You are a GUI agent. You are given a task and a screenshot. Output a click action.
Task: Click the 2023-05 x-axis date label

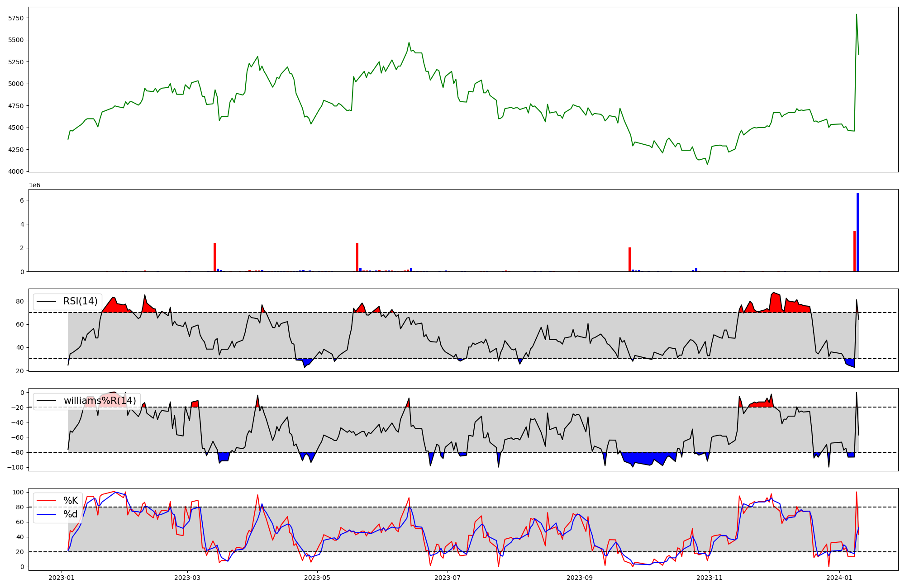[x=317, y=578]
